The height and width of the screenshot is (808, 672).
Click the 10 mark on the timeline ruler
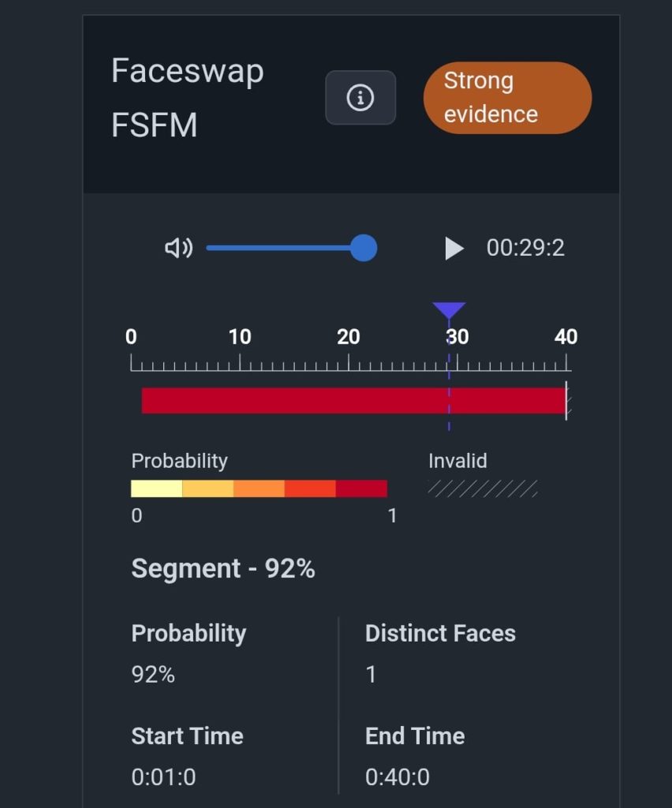240,338
